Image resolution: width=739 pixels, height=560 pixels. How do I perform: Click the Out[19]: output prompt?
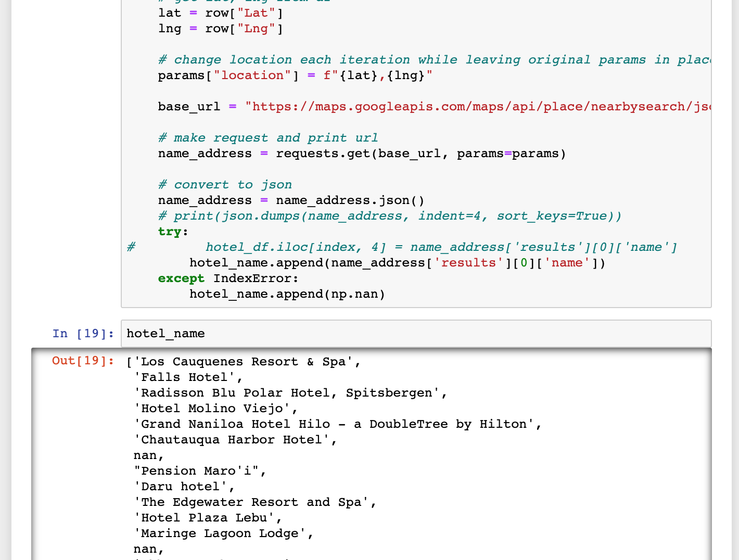click(x=83, y=361)
